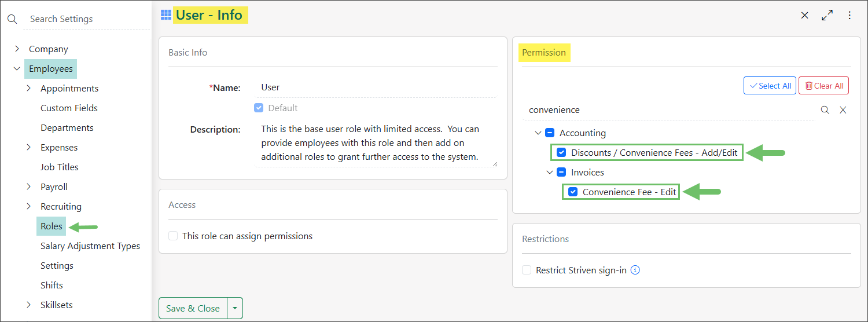Collapse the Accounting permission tree node
The width and height of the screenshot is (868, 322).
538,133
